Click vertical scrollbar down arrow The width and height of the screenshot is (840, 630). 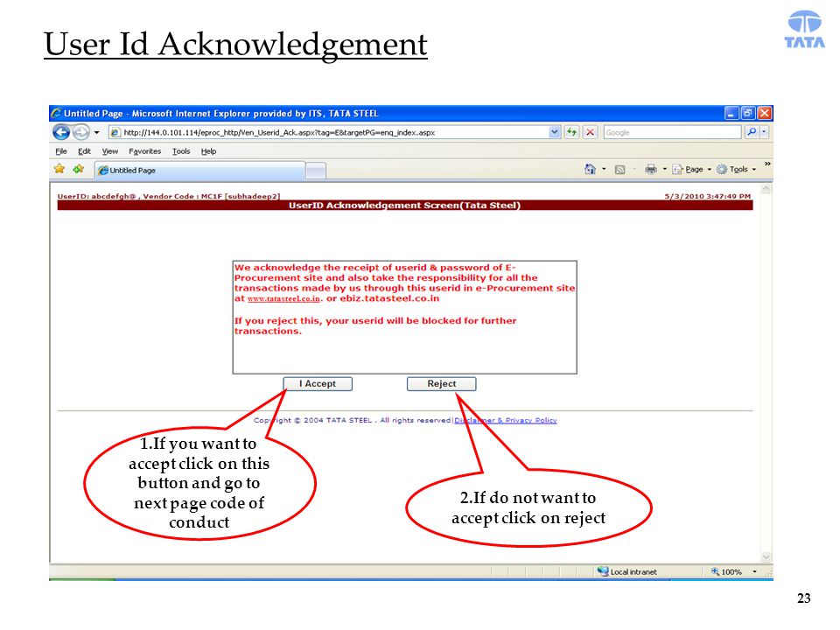[x=766, y=557]
